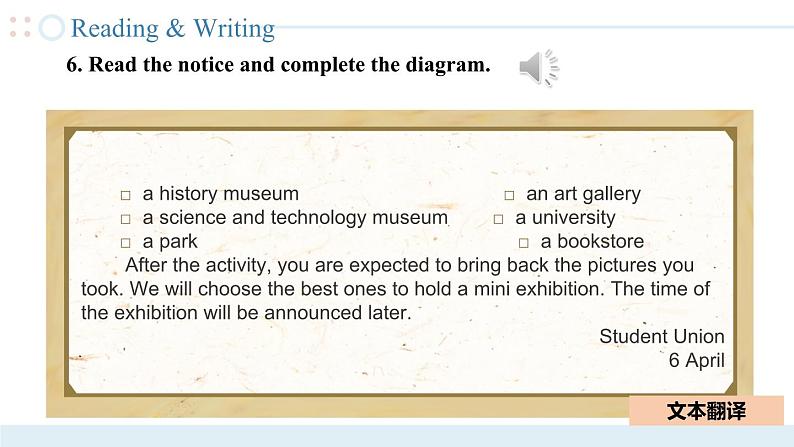Viewport: 794px width, 447px height.
Task: Mark the bookstore checkbox
Action: [x=524, y=242]
